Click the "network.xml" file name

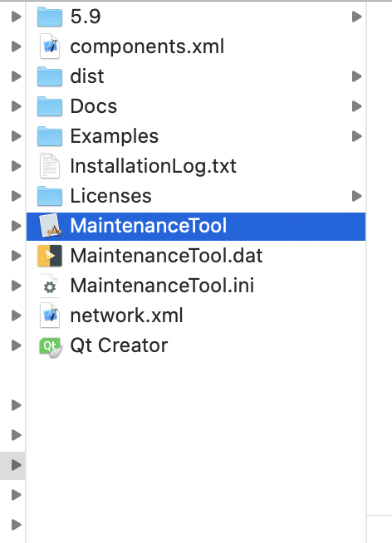[126, 316]
